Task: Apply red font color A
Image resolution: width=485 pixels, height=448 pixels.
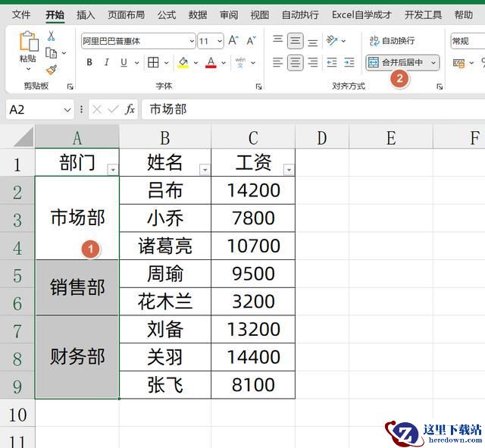Action: 211,62
